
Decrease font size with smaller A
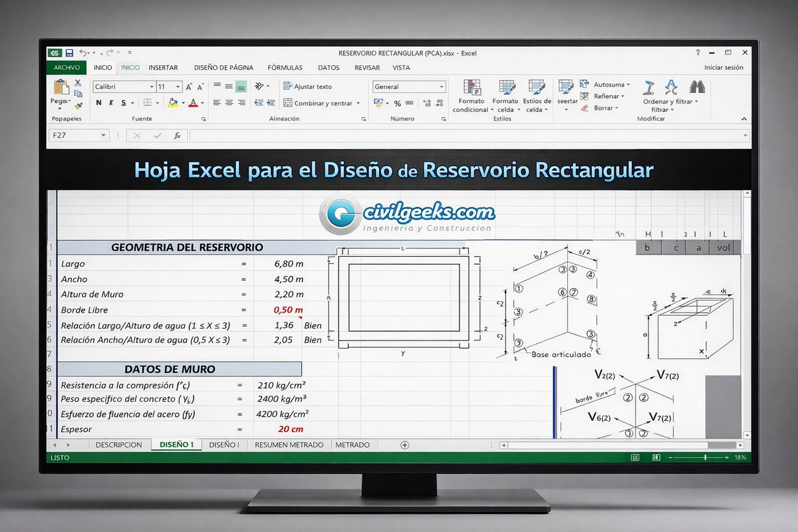[x=199, y=86]
